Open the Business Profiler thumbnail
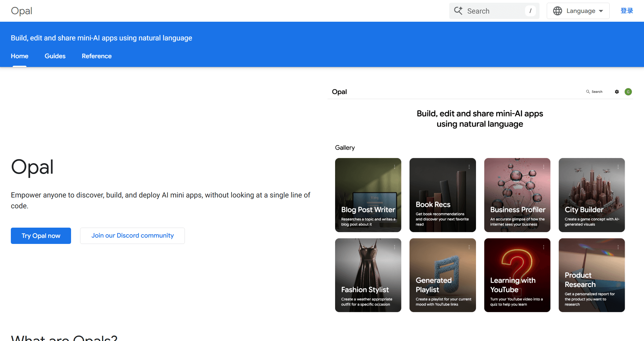 517,195
